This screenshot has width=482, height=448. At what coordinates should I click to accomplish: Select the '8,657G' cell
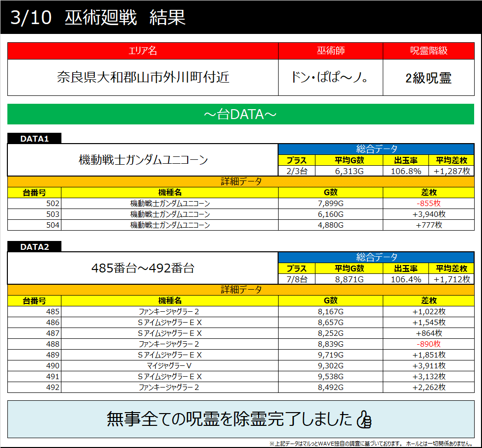pos(331,322)
